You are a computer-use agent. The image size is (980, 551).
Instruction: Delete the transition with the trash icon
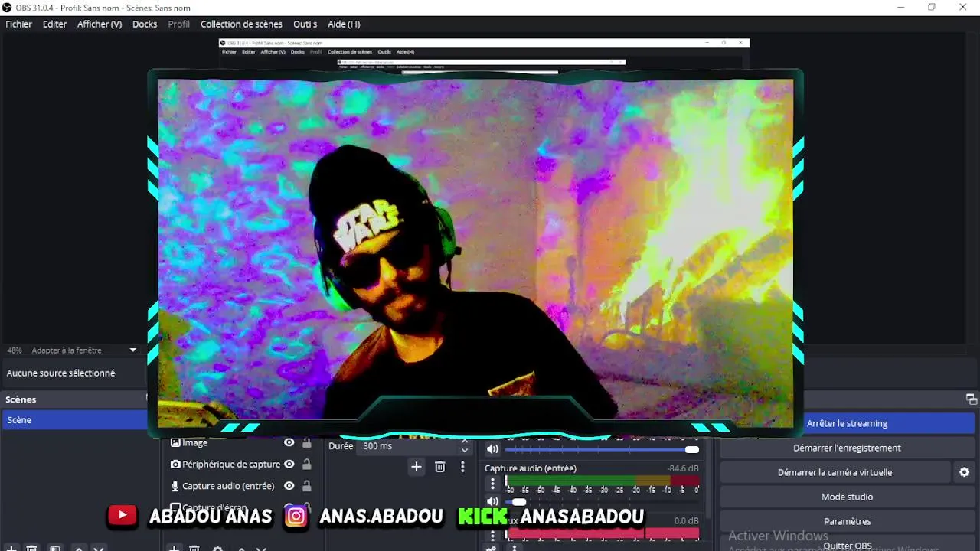coord(439,467)
